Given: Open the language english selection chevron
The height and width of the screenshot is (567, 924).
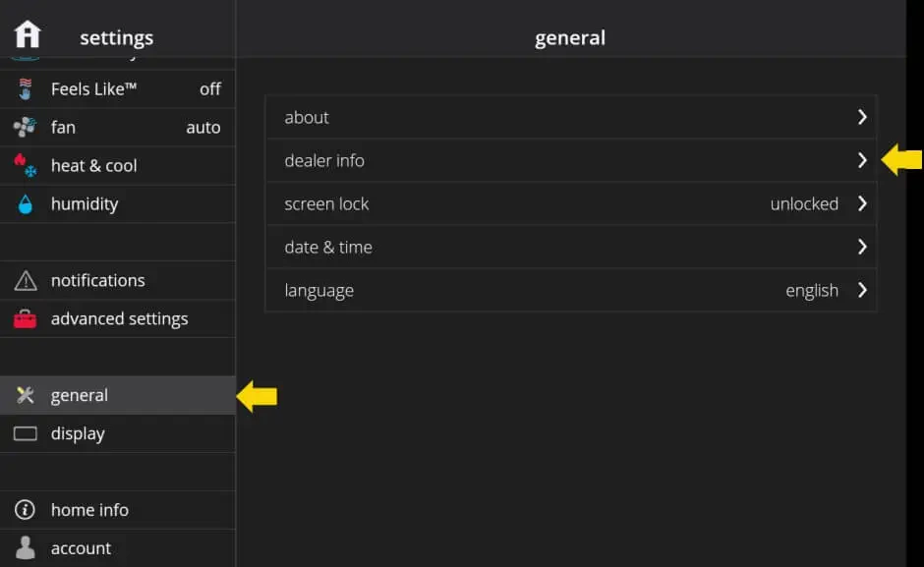Looking at the screenshot, I should tap(862, 290).
